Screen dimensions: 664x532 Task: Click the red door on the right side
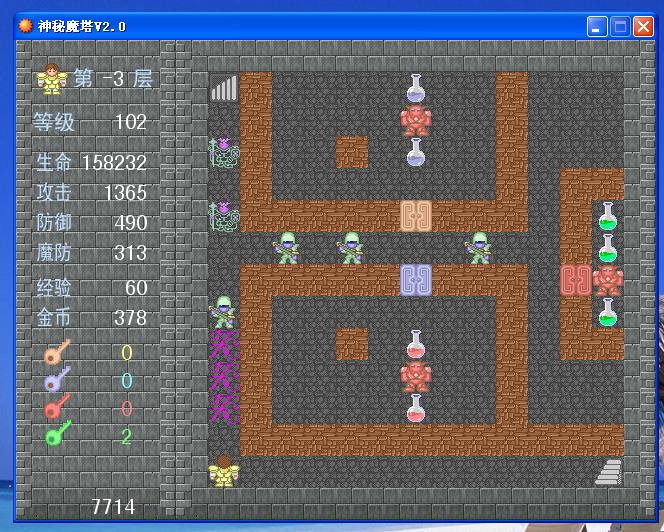pos(576,280)
